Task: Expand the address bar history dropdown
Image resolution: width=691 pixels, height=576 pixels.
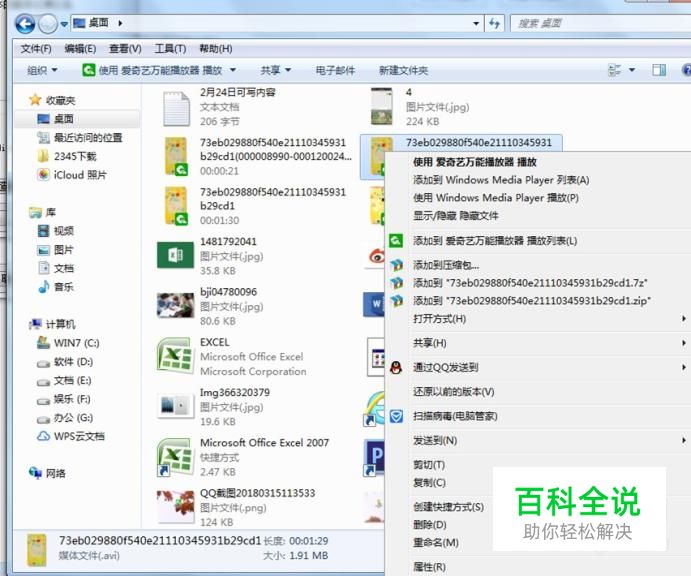Action: coord(476,23)
